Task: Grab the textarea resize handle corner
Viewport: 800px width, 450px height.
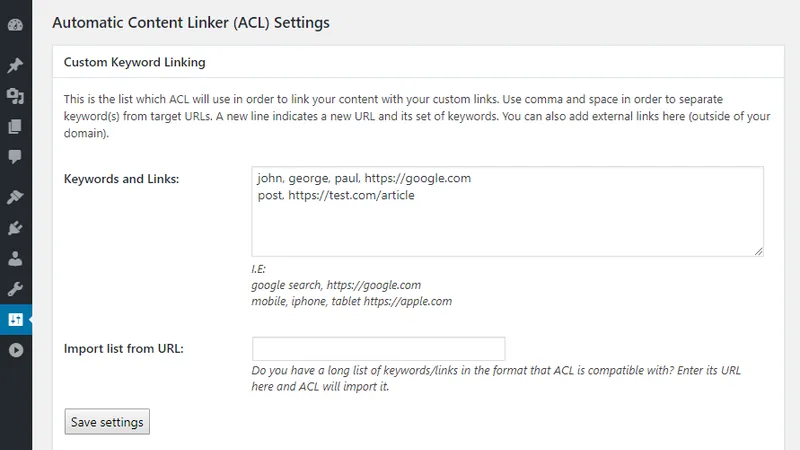Action: point(758,251)
